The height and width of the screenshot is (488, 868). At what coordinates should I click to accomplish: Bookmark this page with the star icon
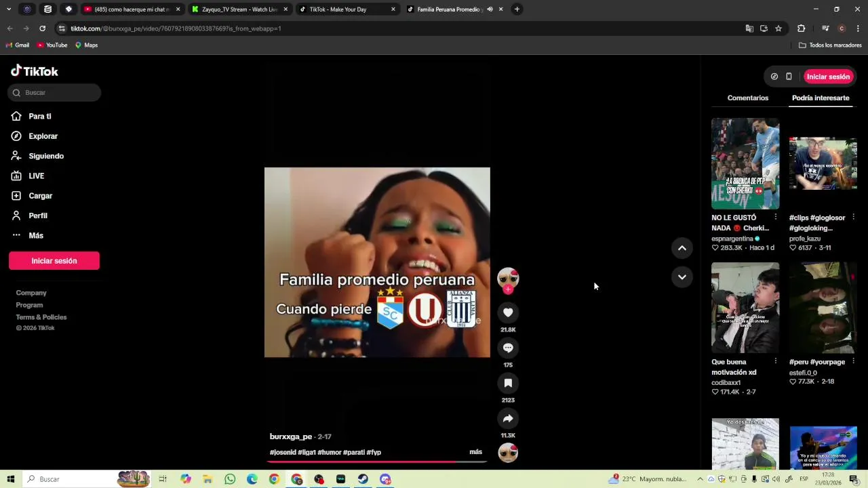click(778, 28)
